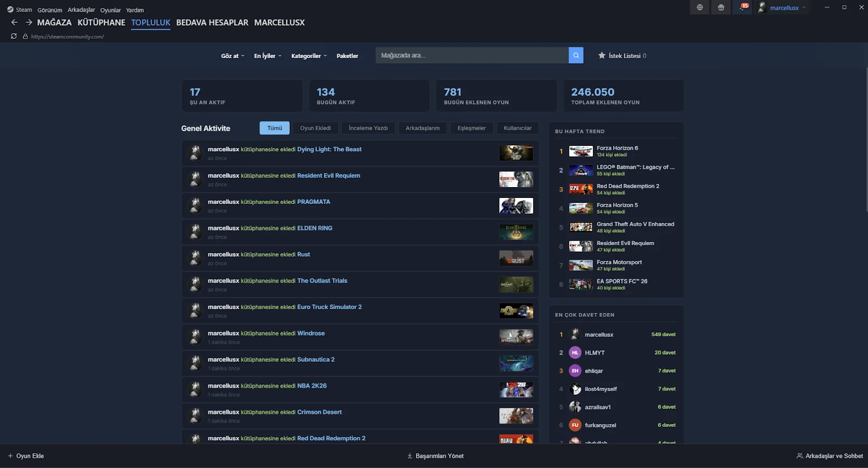This screenshot has width=868, height=468.
Task: Open the gift box icon in the title bar
Action: 721,8
